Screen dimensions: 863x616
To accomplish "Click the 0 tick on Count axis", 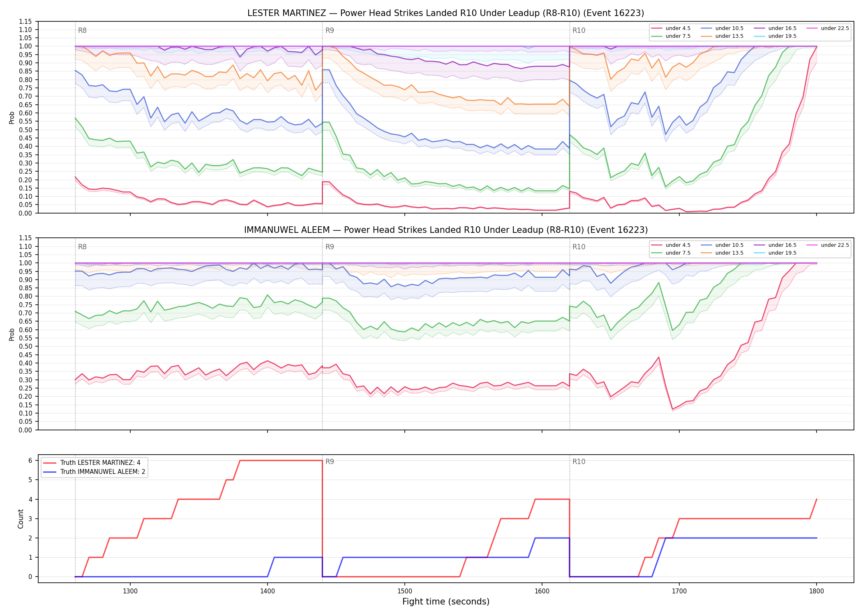I will click(30, 577).
